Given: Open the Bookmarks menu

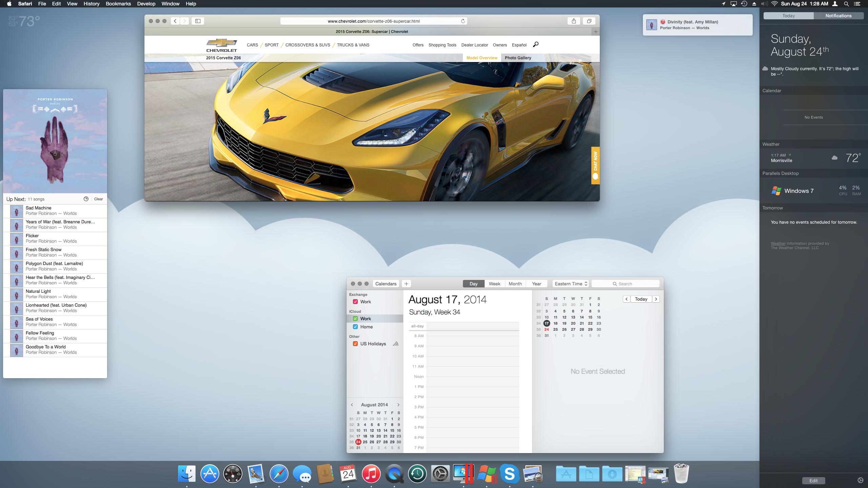Looking at the screenshot, I should [x=118, y=4].
